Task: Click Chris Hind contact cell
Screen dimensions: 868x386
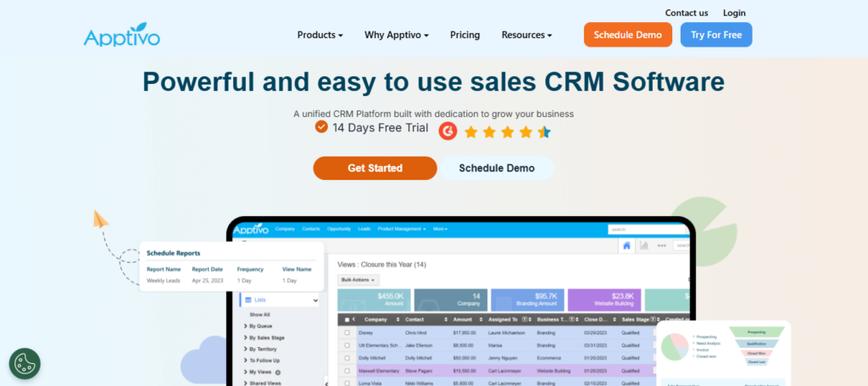Action: (415, 333)
